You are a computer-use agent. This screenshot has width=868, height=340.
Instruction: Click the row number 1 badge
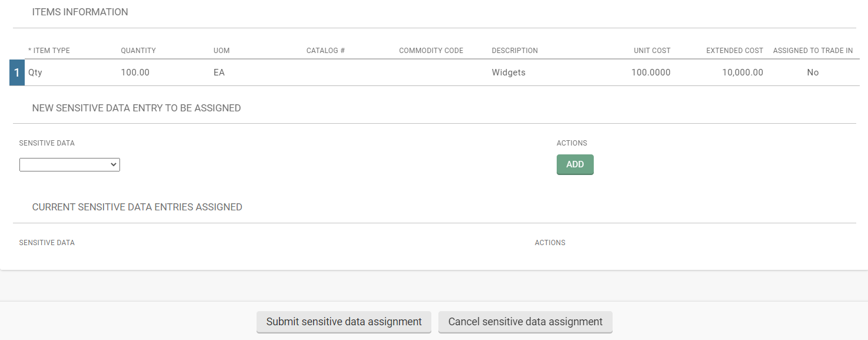pyautogui.click(x=17, y=72)
